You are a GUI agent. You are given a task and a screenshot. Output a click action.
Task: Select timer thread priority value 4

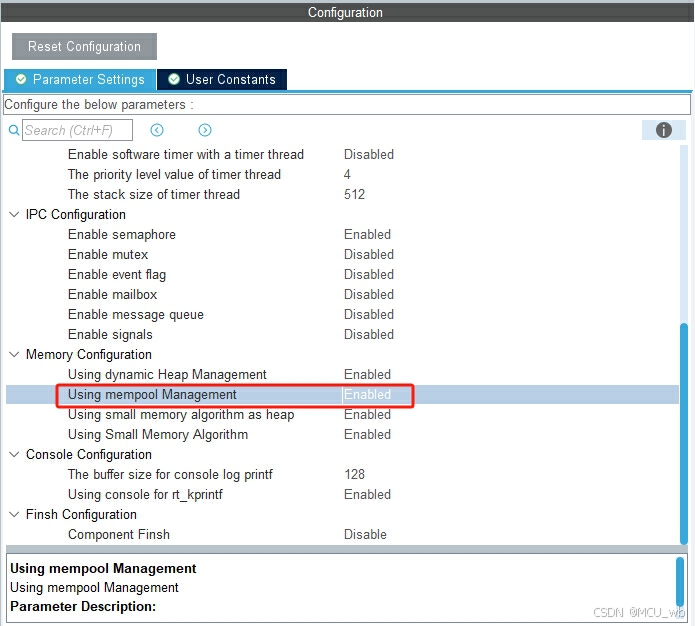tap(347, 174)
